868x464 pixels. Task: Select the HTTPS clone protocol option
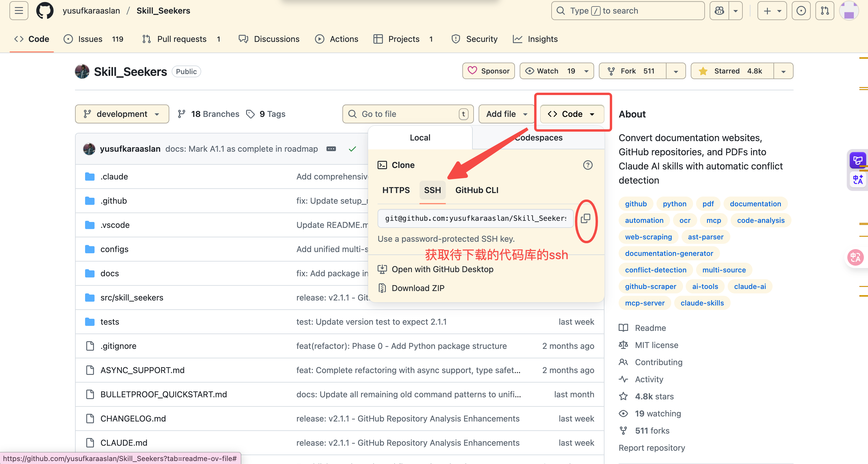point(396,190)
